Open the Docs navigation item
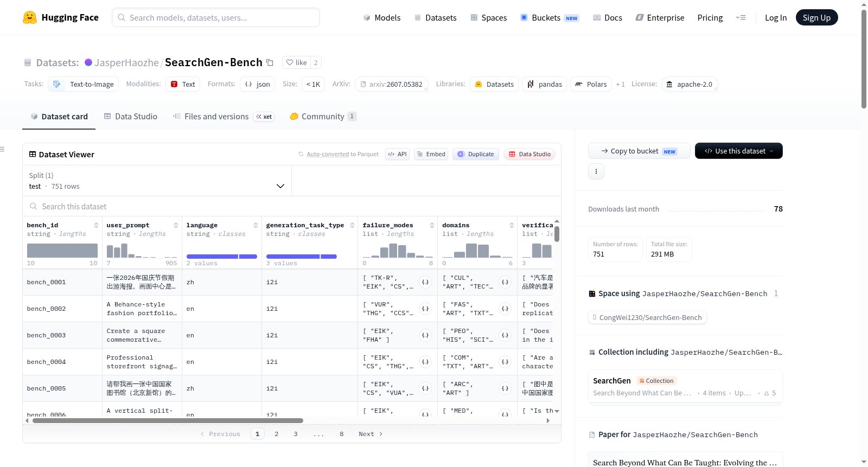The height and width of the screenshot is (467, 868). pyautogui.click(x=608, y=17)
